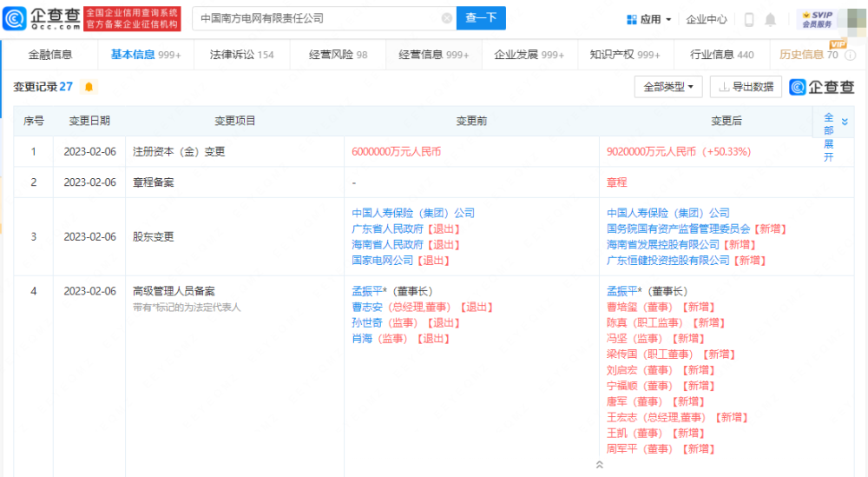This screenshot has width=868, height=477.
Task: Open 孟振平 link in 变更前 column
Action: tap(367, 291)
